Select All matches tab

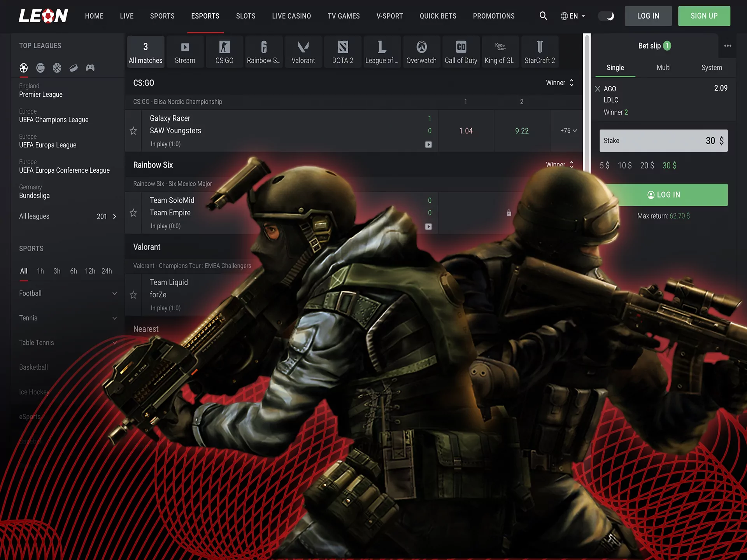click(x=146, y=52)
